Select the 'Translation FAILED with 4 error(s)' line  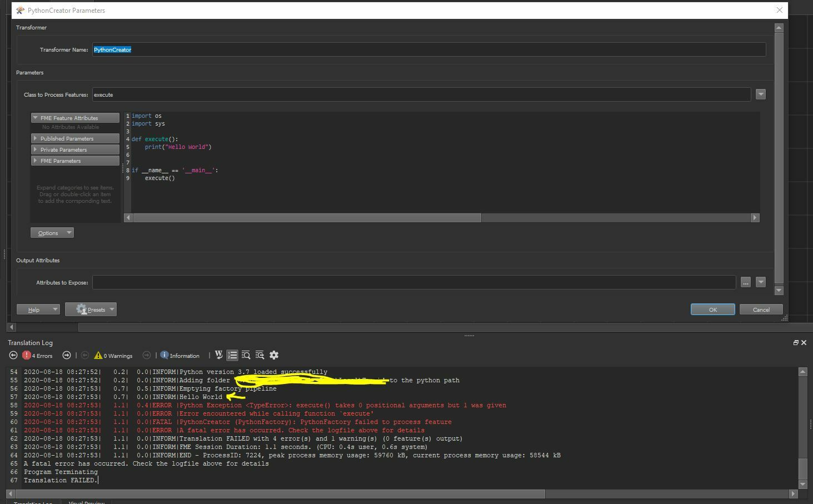(243, 438)
